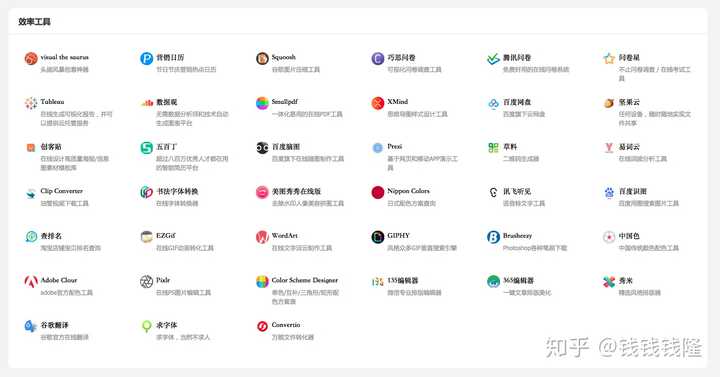Click the 讯飞听见 ear icon
This screenshot has height=377, width=720.
(493, 192)
